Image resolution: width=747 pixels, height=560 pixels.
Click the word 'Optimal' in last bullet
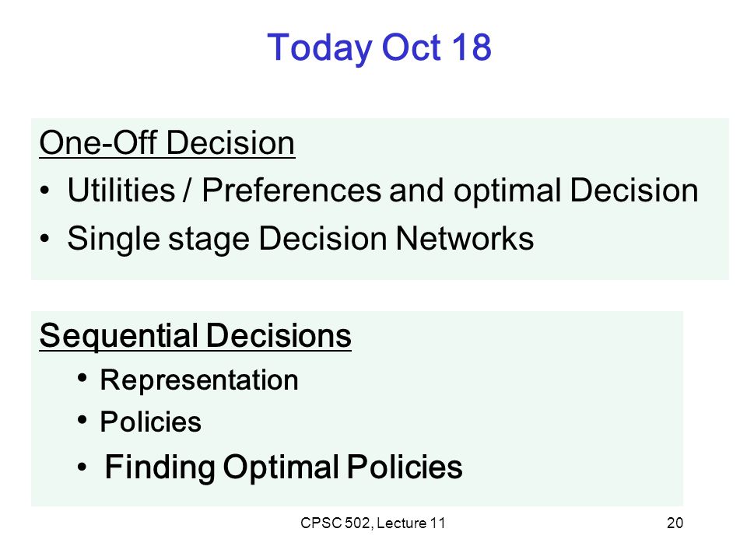coord(281,467)
